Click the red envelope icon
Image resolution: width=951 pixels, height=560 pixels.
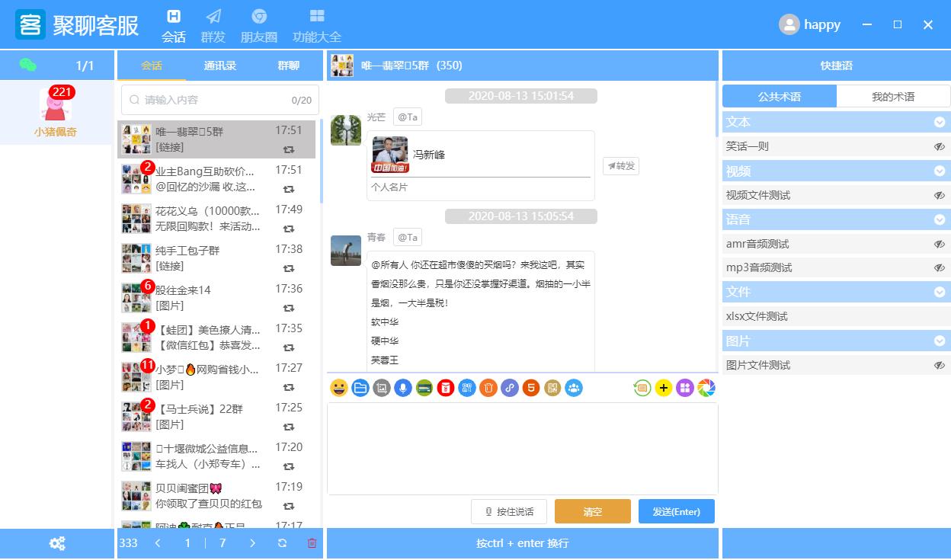[x=446, y=388]
